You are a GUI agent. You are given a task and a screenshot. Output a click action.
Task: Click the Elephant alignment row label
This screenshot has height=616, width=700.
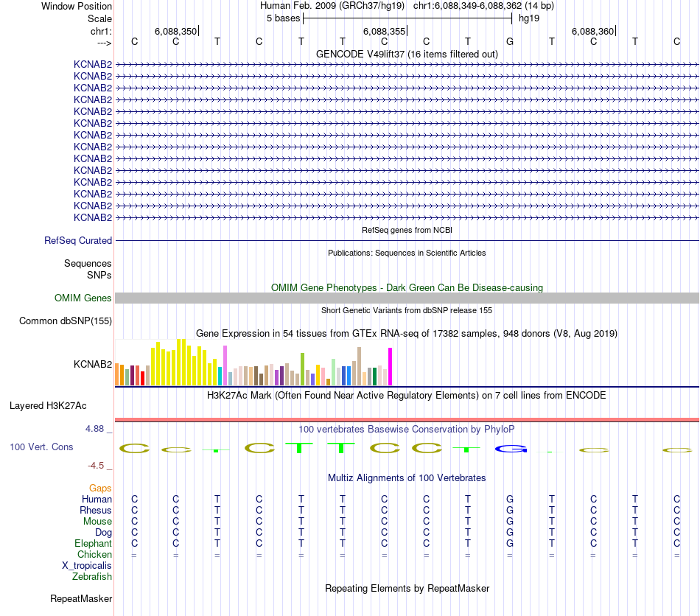tap(93, 544)
